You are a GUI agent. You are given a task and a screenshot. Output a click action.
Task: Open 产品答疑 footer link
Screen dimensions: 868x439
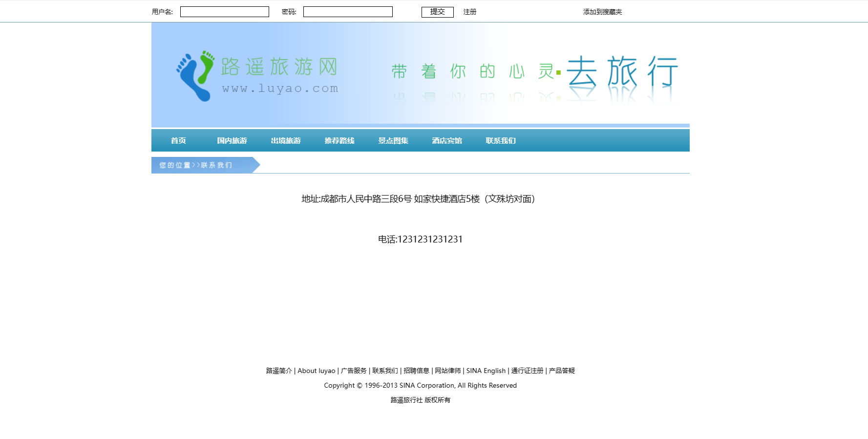562,371
